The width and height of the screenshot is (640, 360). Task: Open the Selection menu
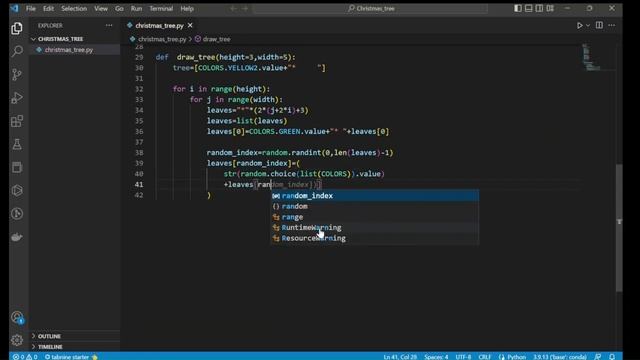click(74, 8)
